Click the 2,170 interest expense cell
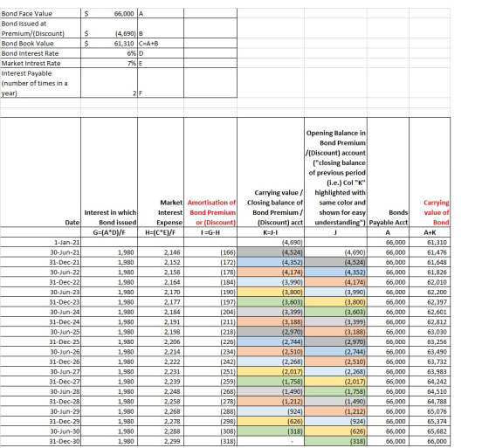 point(161,293)
